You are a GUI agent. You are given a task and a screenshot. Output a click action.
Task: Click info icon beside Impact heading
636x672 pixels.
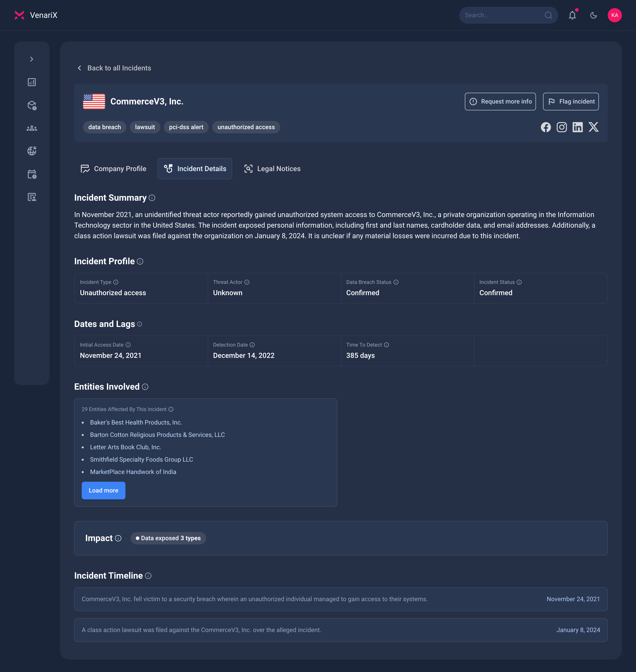coord(118,538)
